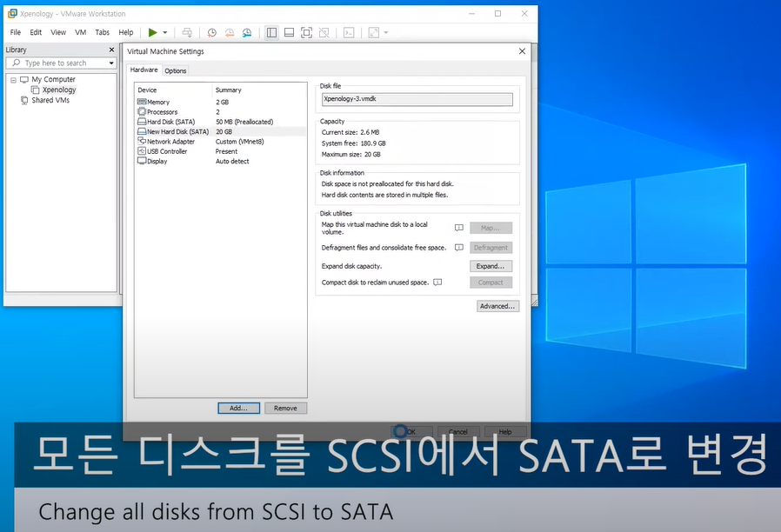This screenshot has height=532, width=781.
Task: Click the Disk file name field
Action: (x=417, y=99)
